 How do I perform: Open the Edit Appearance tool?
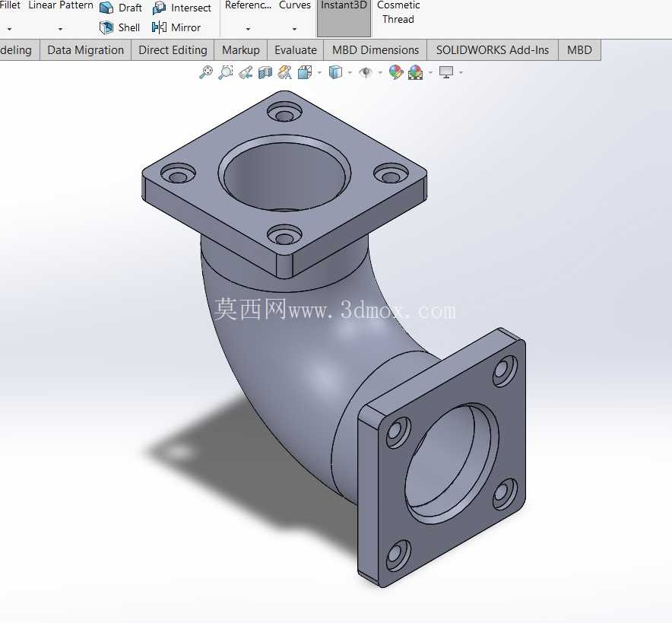pos(396,72)
